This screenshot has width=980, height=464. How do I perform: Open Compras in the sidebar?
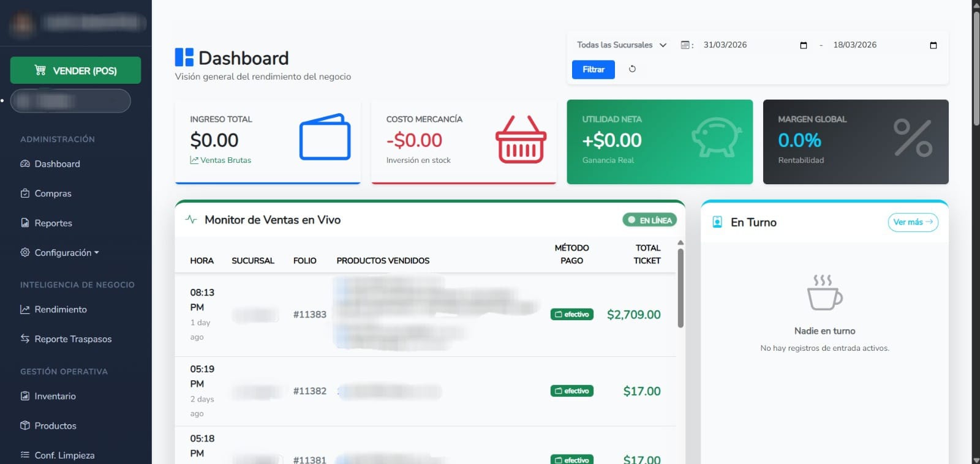[53, 193]
